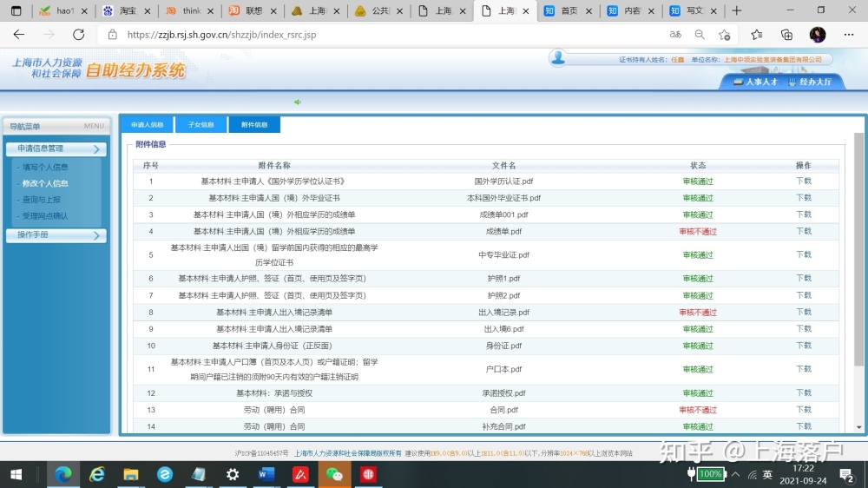Image resolution: width=868 pixels, height=488 pixels.
Task: Open the notification center icon
Action: pos(846,475)
